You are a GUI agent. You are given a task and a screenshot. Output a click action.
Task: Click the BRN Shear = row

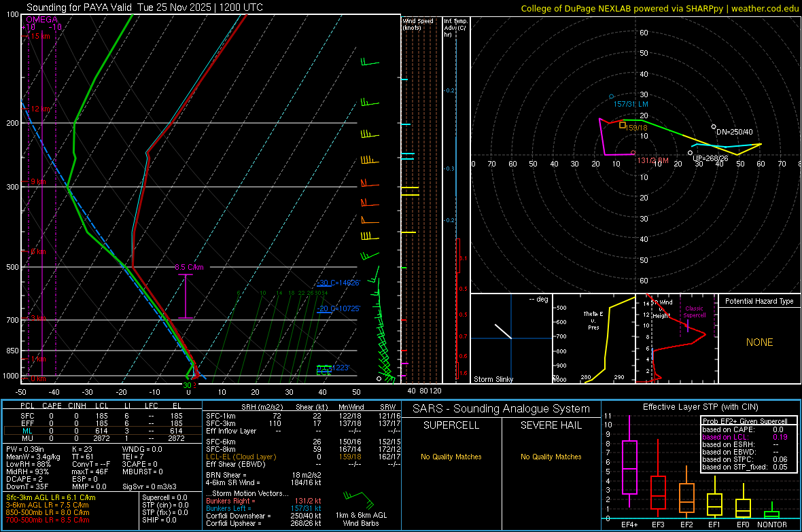264,475
